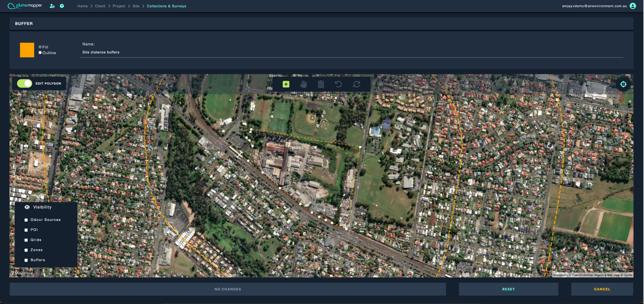The width and height of the screenshot is (644, 304).
Task: Recenter map with the crosshair button
Action: (x=623, y=84)
